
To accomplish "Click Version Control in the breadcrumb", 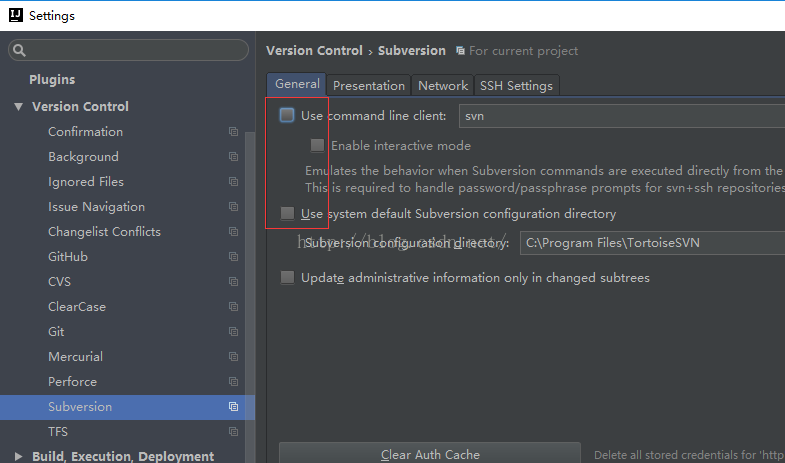I will coord(314,51).
